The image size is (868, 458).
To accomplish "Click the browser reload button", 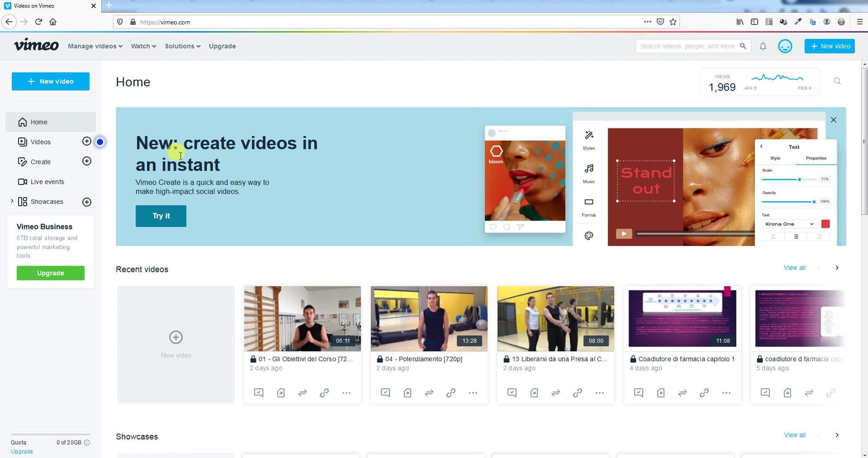I will pos(38,22).
